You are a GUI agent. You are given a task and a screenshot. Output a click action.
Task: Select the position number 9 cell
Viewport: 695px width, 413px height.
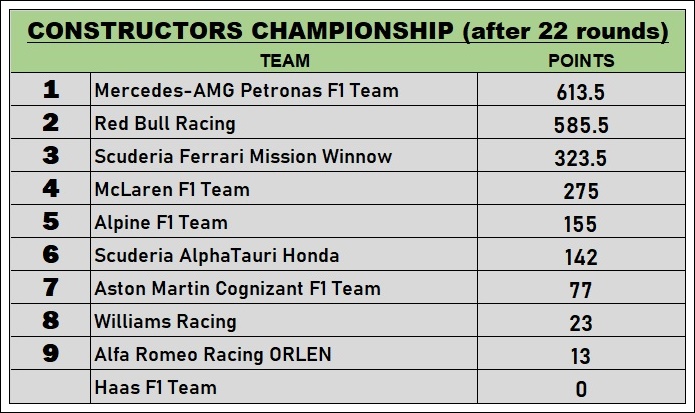click(x=51, y=355)
